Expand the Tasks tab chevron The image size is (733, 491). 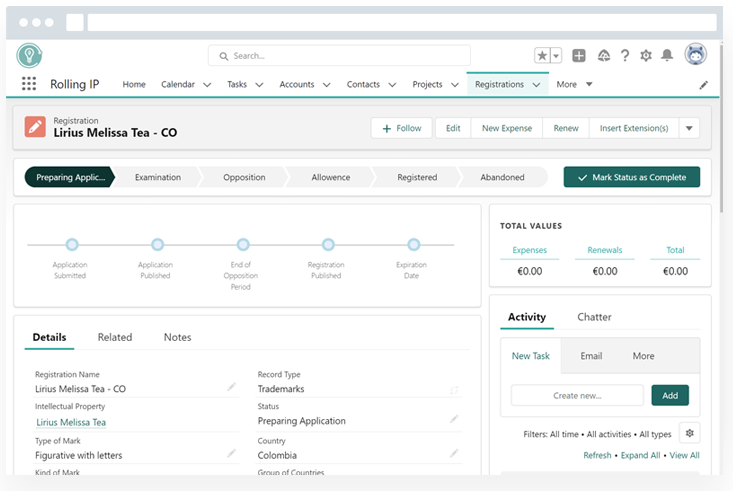(x=259, y=85)
